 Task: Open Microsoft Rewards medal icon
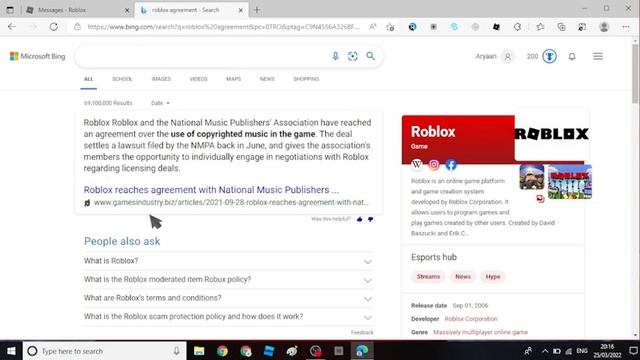coord(549,56)
